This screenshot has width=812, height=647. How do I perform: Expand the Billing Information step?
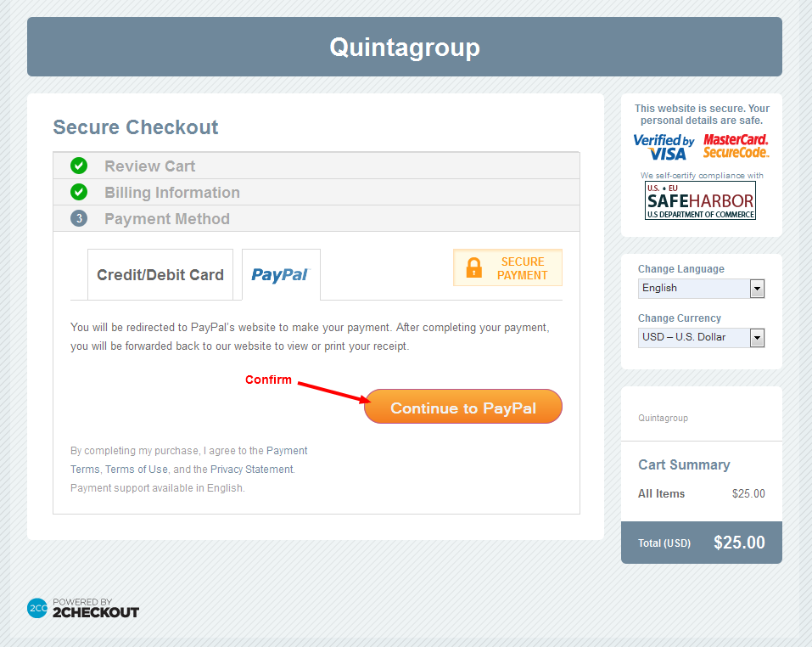click(x=172, y=193)
